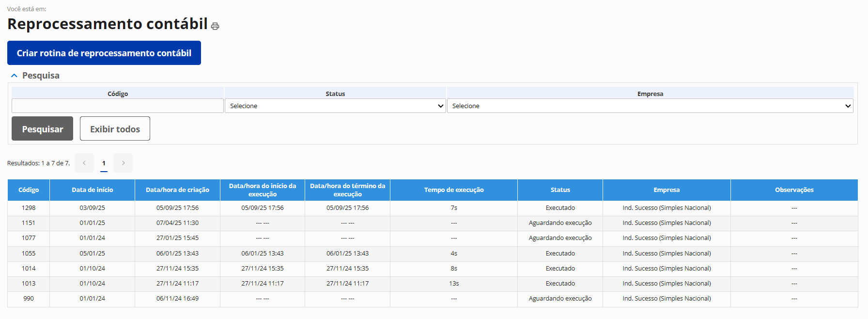Click the printer icon beside the page title
This screenshot has width=868, height=319.
(215, 26)
